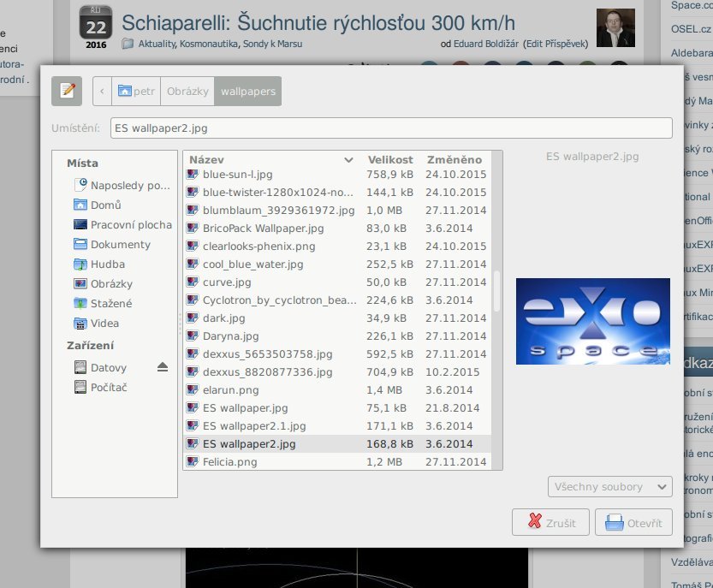
Task: Open Obrázky in the places sidebar
Action: pyautogui.click(x=103, y=284)
